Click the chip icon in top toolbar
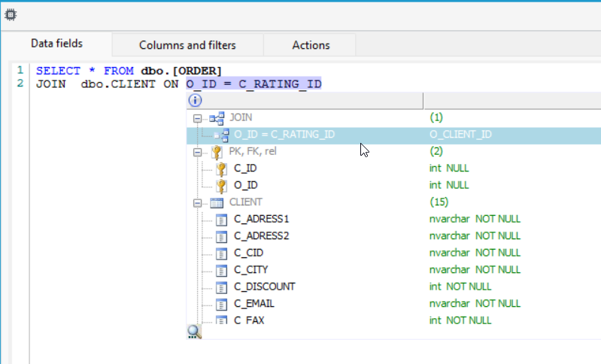 [x=11, y=15]
